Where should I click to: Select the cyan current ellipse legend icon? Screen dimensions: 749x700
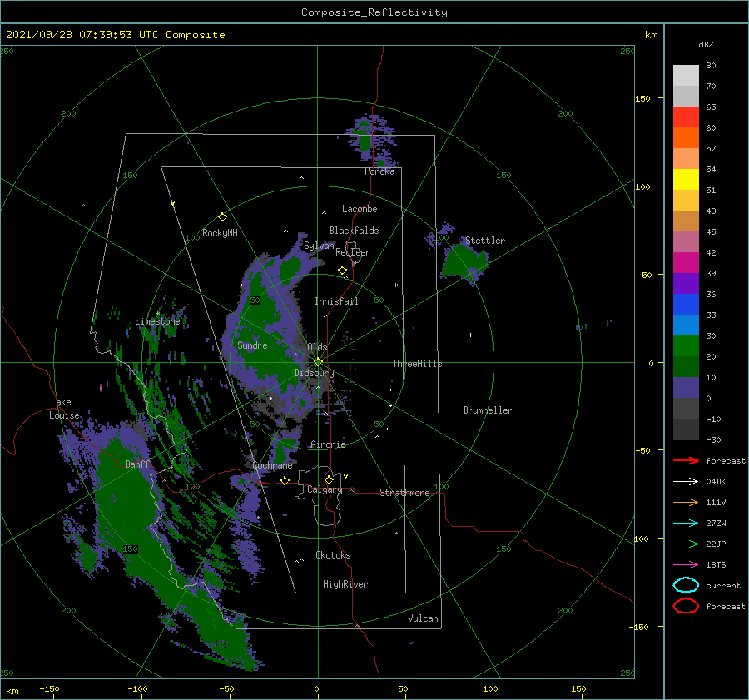[x=686, y=585]
